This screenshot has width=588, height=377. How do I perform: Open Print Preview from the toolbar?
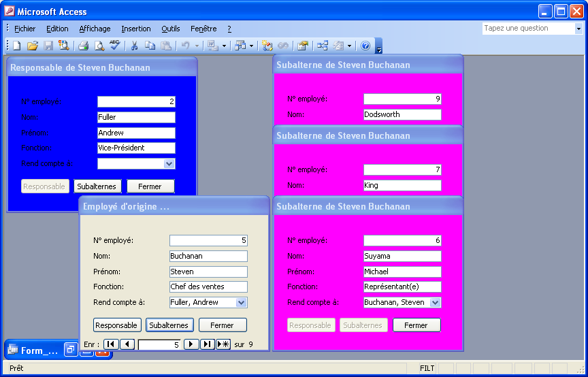pyautogui.click(x=99, y=46)
